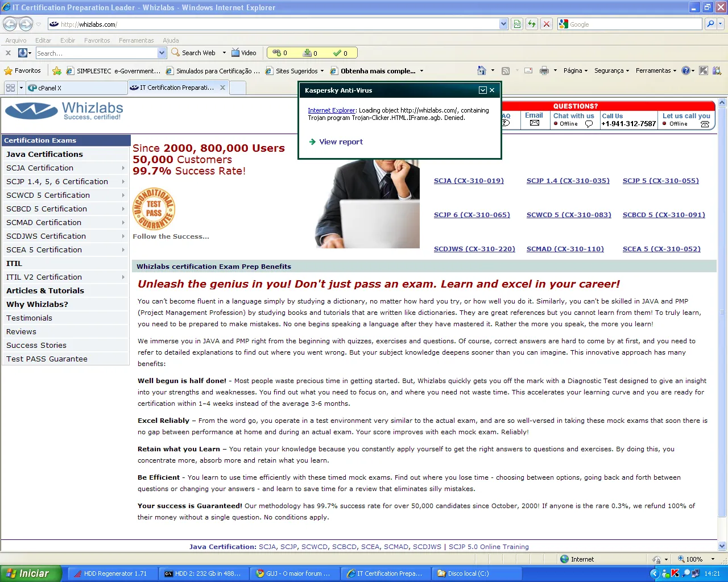This screenshot has height=582, width=728.
Task: Click the Google search magnifier button
Action: [x=710, y=24]
